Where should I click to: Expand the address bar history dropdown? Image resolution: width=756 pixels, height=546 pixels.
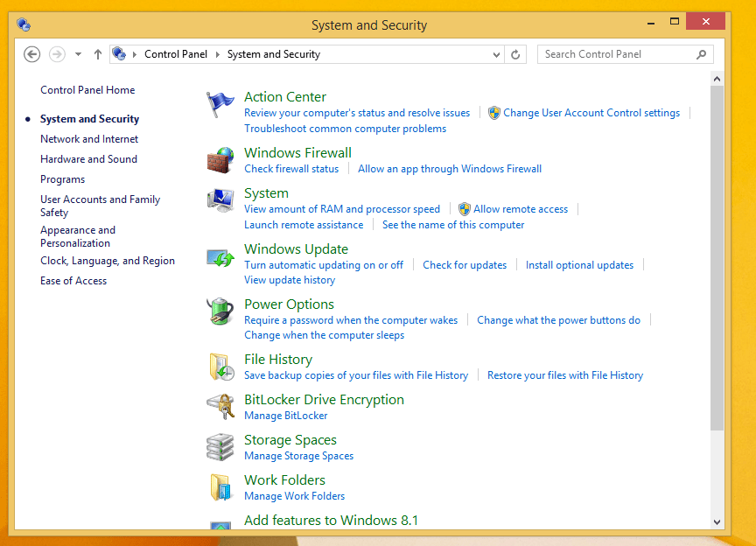coord(496,55)
